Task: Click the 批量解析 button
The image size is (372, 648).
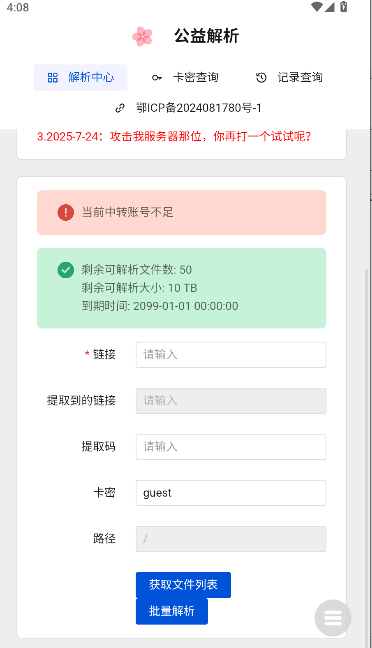Action: pos(172,611)
